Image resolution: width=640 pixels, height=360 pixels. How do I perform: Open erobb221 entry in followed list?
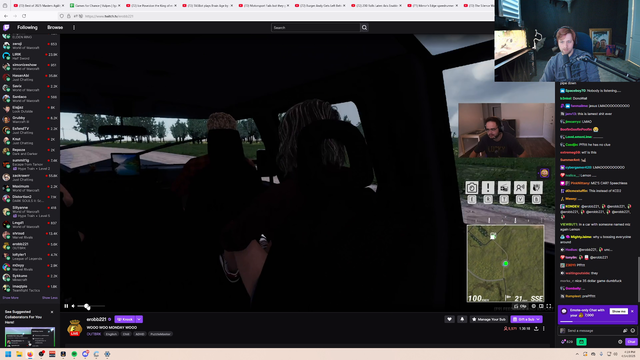point(30,245)
